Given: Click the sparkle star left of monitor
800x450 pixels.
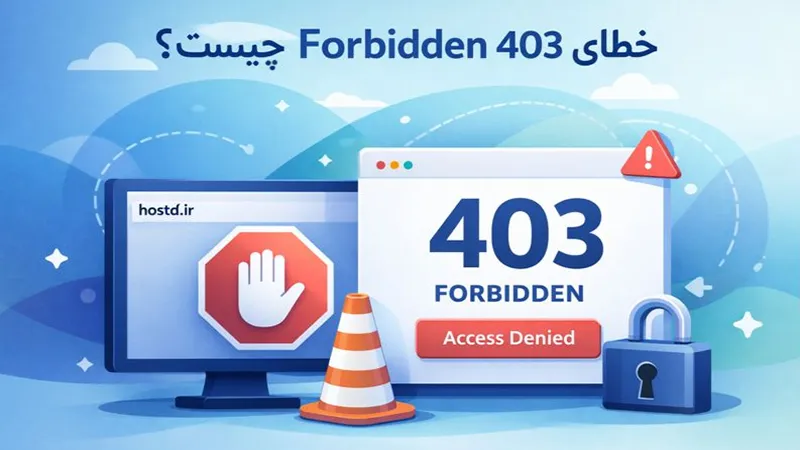Looking at the screenshot, I should (57, 259).
